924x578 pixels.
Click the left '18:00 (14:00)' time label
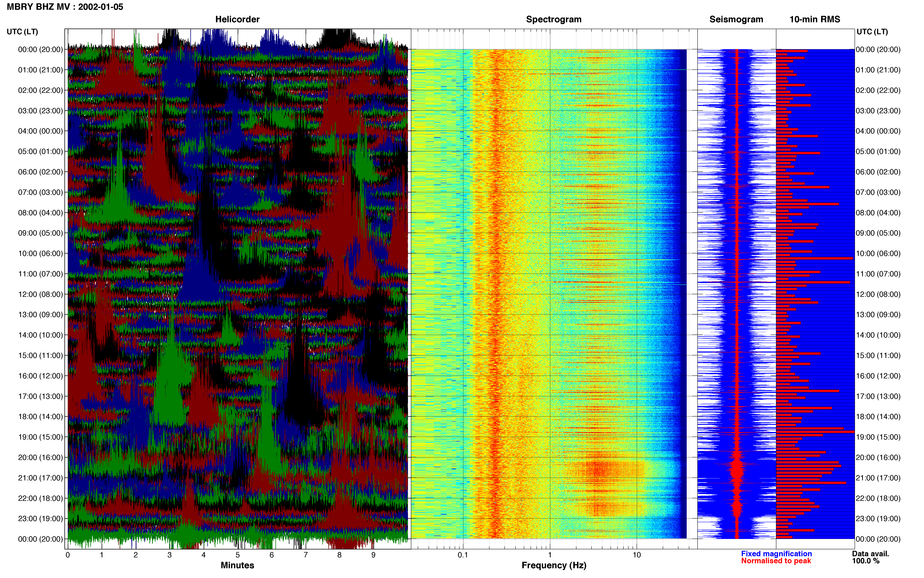tap(41, 417)
